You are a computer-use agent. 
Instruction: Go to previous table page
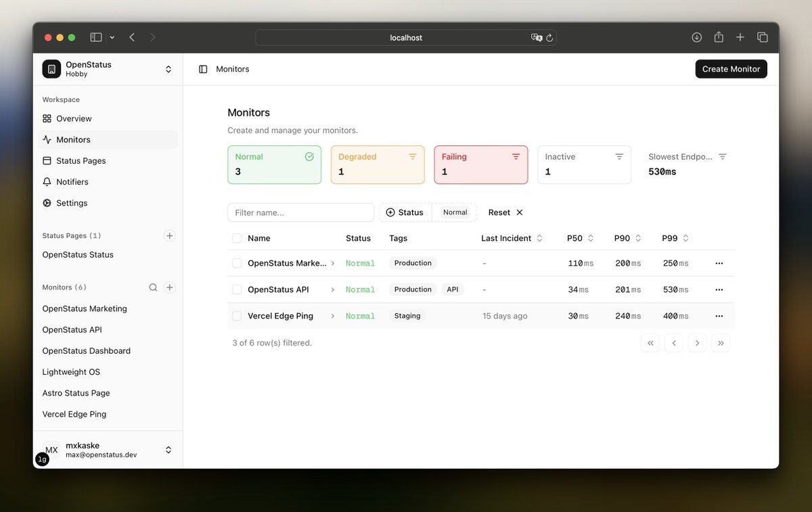pyautogui.click(x=674, y=343)
